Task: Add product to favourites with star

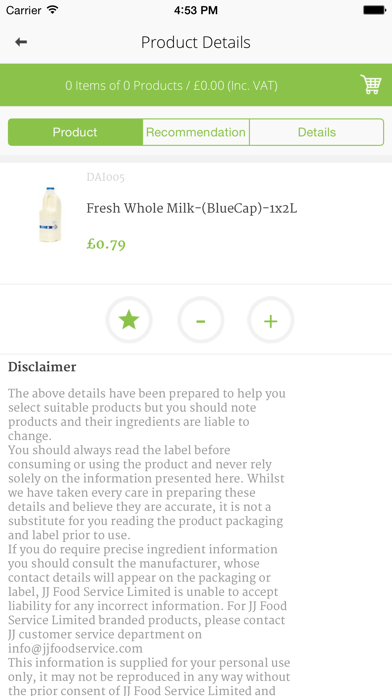Action: click(x=129, y=320)
